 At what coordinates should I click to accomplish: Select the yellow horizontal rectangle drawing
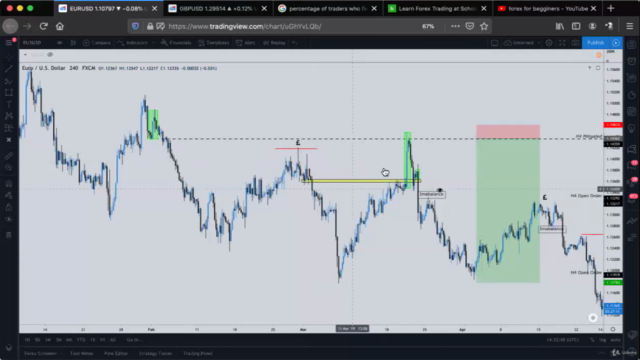pos(361,180)
